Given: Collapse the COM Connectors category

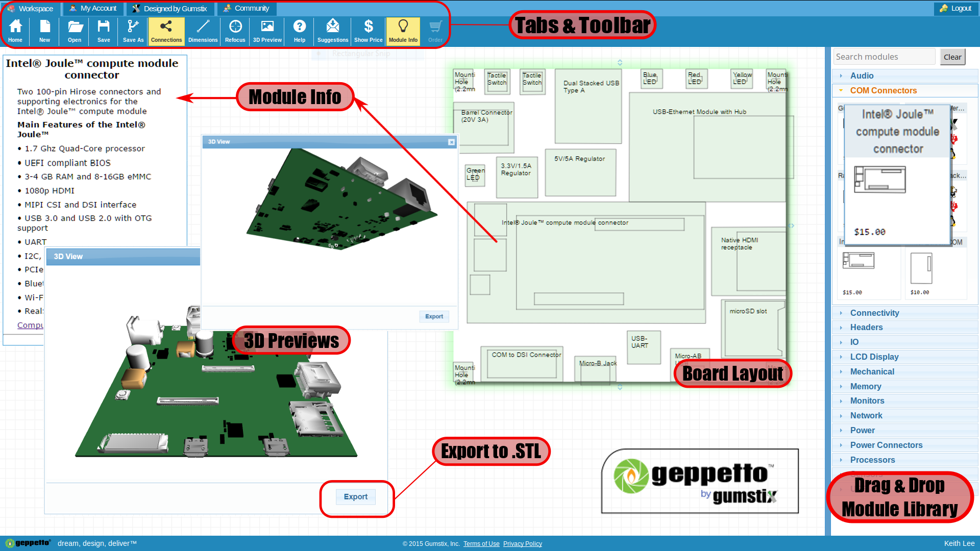Looking at the screenshot, I should click(x=904, y=90).
